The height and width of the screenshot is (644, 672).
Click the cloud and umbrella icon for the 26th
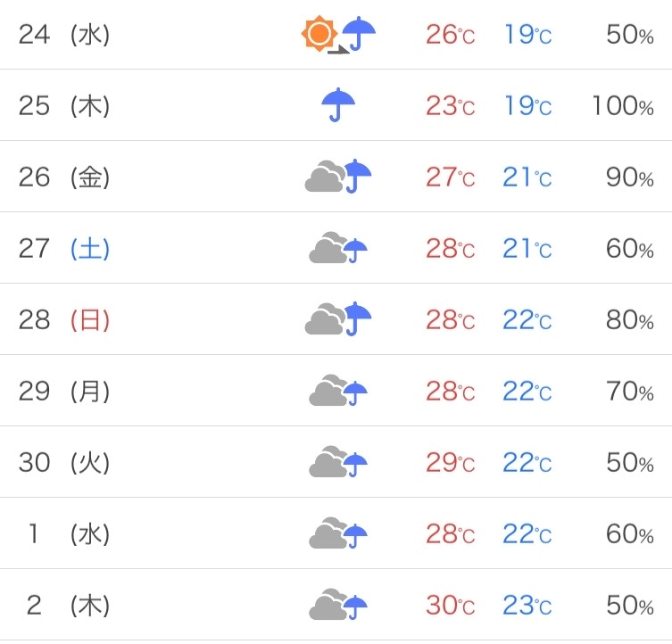338,176
